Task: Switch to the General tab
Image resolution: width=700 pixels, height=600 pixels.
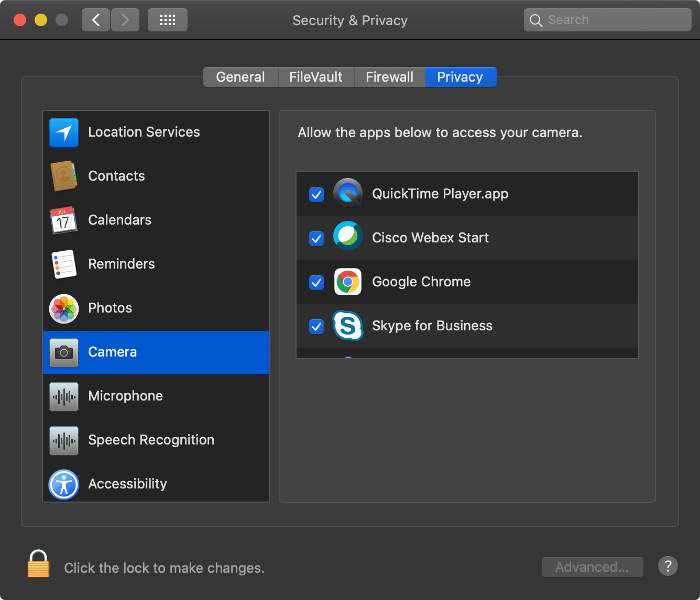Action: [x=240, y=77]
